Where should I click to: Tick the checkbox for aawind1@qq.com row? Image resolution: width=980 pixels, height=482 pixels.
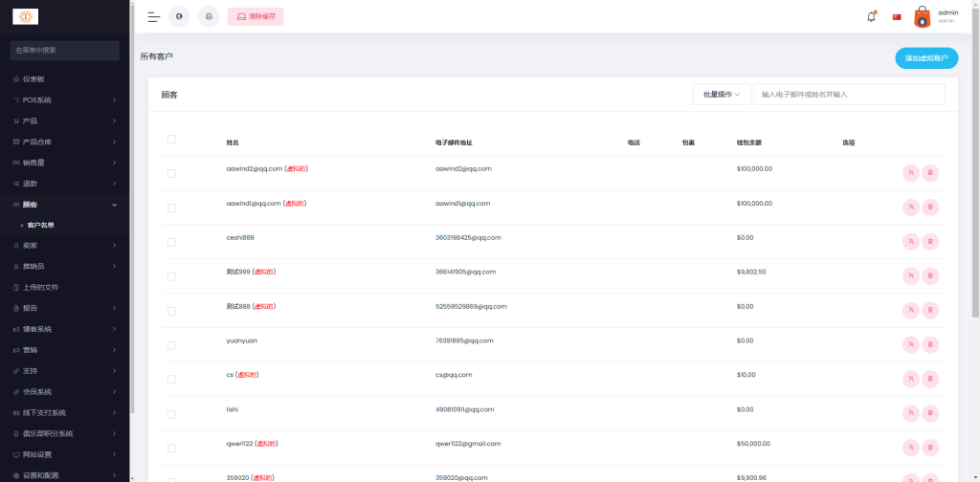[x=171, y=208]
